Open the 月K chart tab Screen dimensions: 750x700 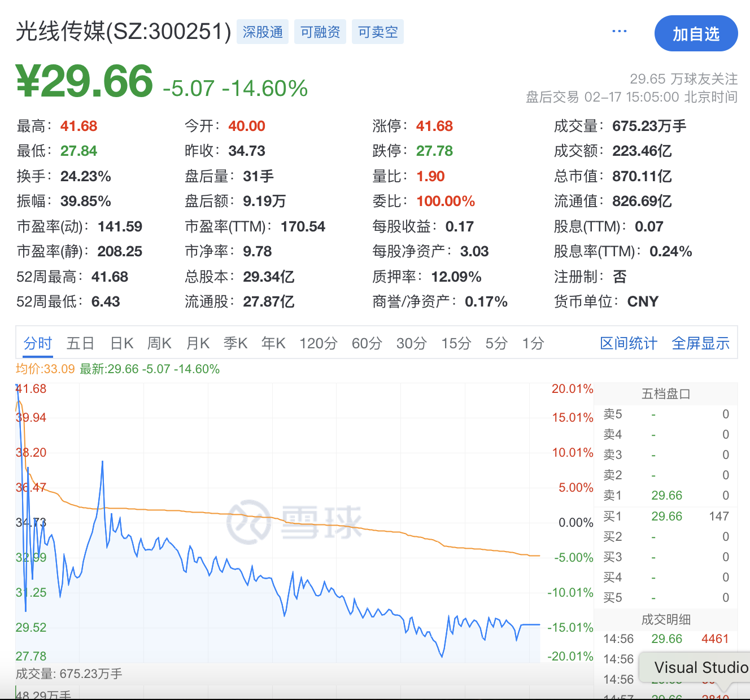[x=198, y=343]
